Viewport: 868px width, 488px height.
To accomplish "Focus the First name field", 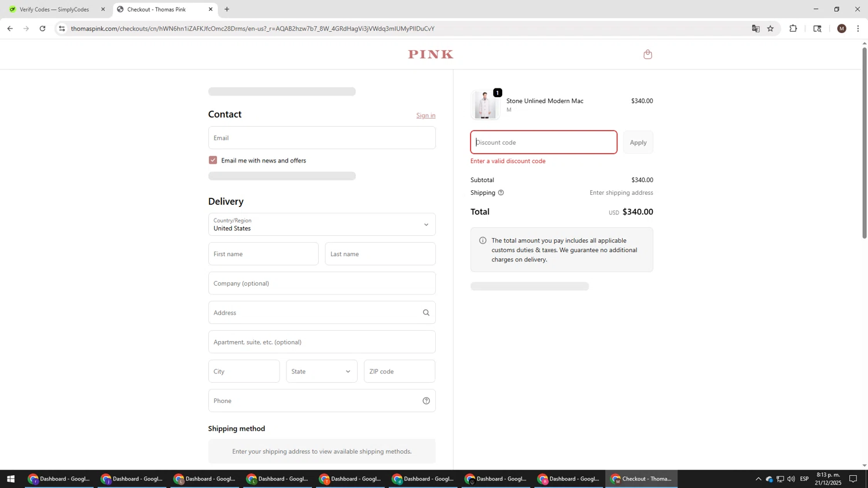I will point(263,254).
